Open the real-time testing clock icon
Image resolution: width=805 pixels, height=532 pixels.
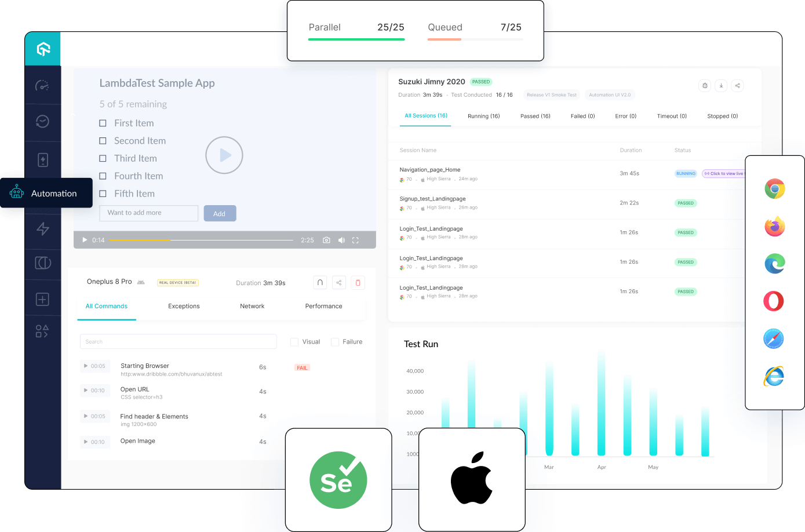[42, 121]
